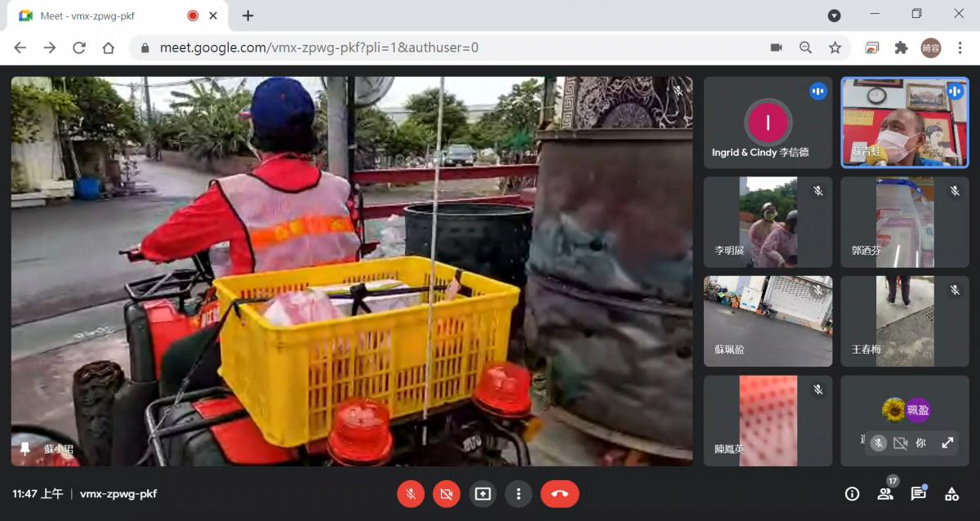980x521 pixels.
Task: Unmute the microphone in the call controls
Action: pyautogui.click(x=411, y=494)
